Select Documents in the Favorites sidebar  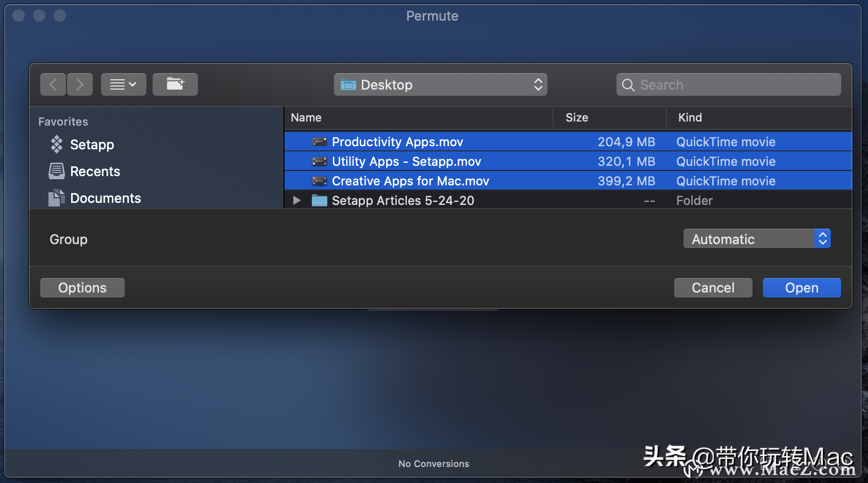click(106, 198)
